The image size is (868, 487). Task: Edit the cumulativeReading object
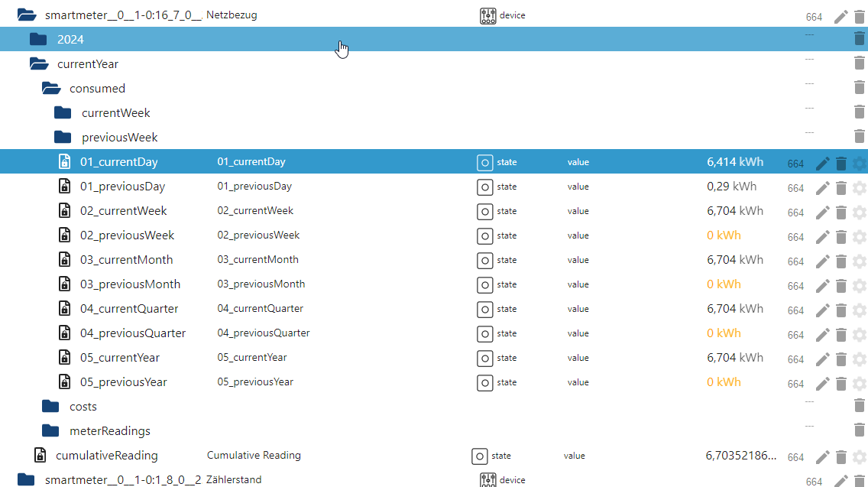coord(823,456)
